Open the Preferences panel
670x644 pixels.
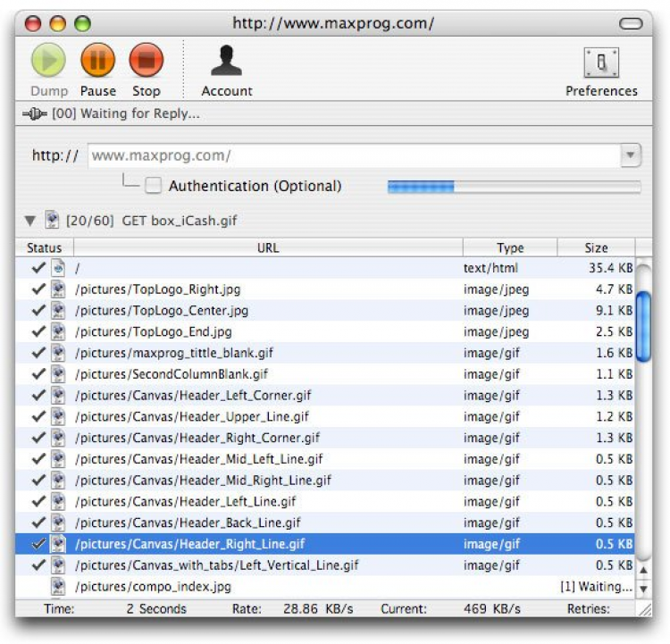pos(601,71)
